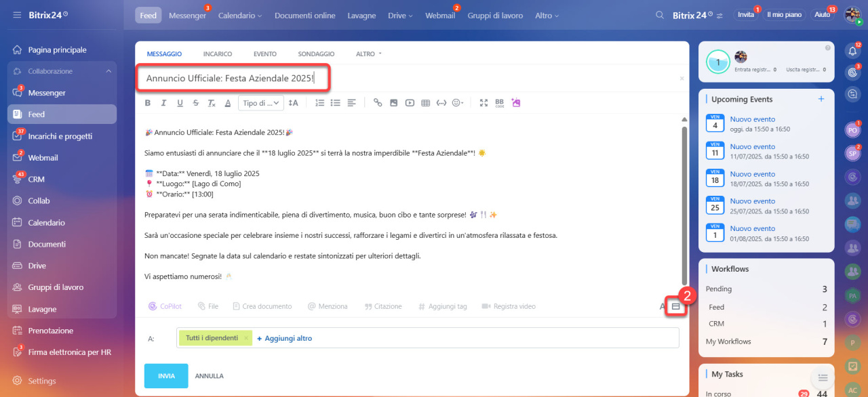Clear text formatting in the editor
This screenshot has height=397, width=868.
pyautogui.click(x=212, y=103)
